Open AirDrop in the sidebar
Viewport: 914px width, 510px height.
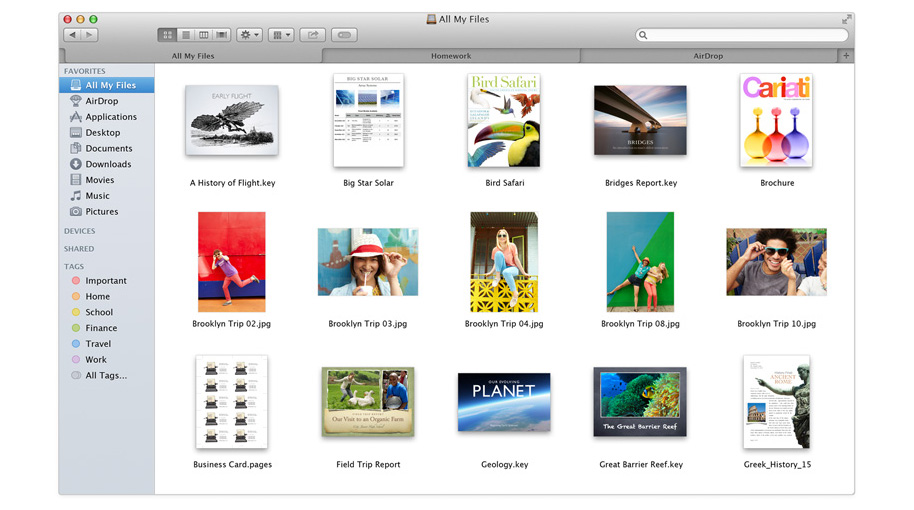[x=101, y=101]
